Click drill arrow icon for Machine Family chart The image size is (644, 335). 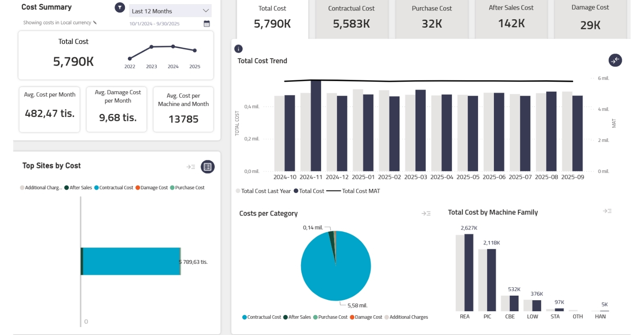click(607, 211)
